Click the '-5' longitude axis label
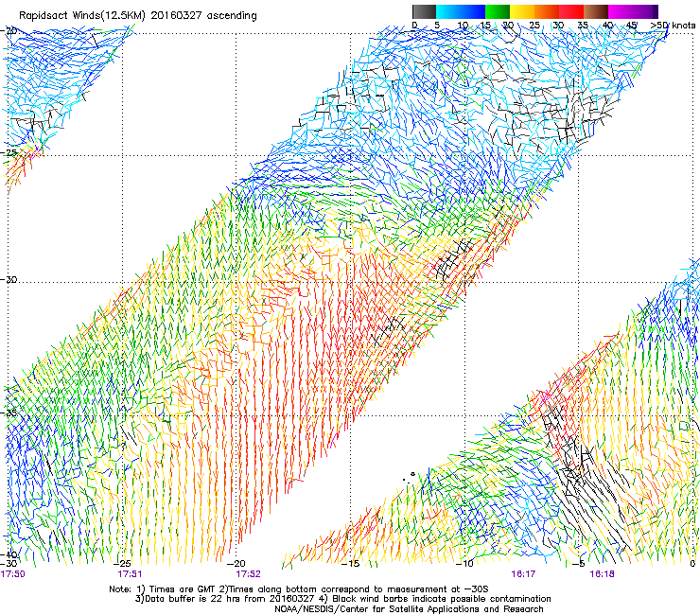 tap(579, 564)
